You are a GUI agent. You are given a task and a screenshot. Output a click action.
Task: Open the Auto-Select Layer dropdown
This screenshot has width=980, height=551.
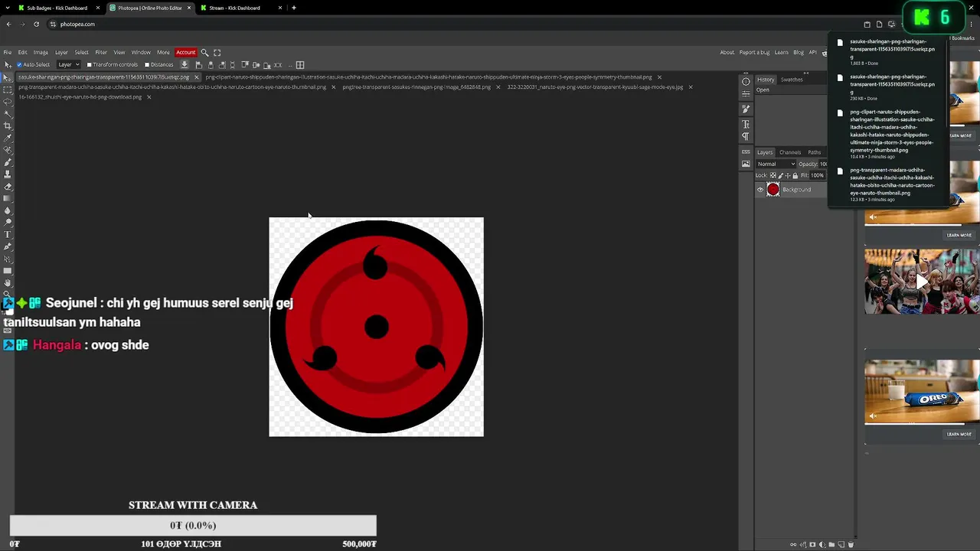pos(68,64)
